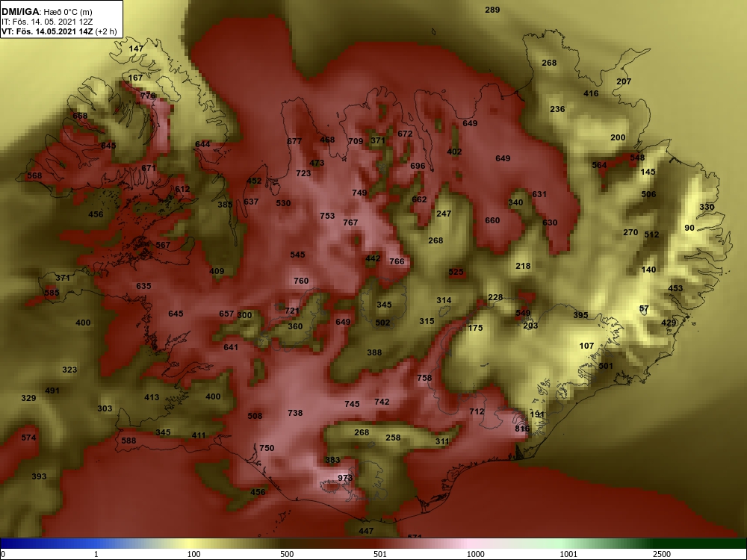Select the 383 map value
747x560 pixels.
coord(332,460)
